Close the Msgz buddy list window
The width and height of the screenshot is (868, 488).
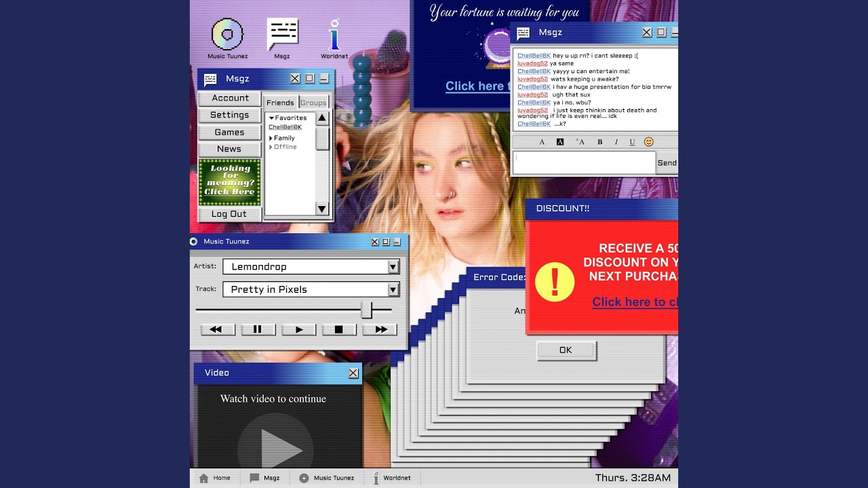click(295, 79)
